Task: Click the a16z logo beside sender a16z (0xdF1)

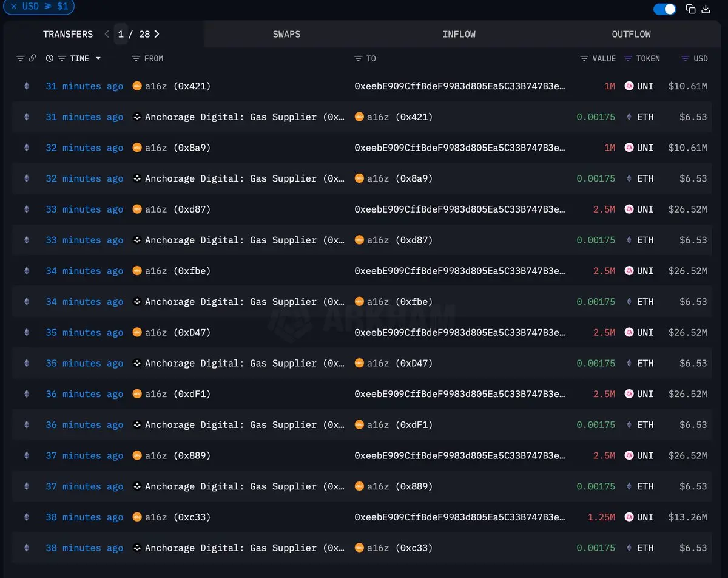Action: [137, 394]
